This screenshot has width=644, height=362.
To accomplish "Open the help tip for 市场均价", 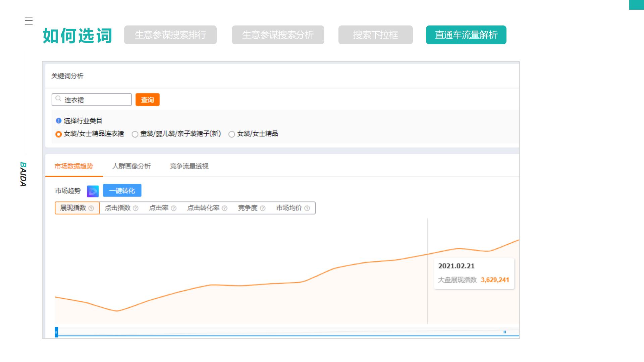I will coord(307,208).
